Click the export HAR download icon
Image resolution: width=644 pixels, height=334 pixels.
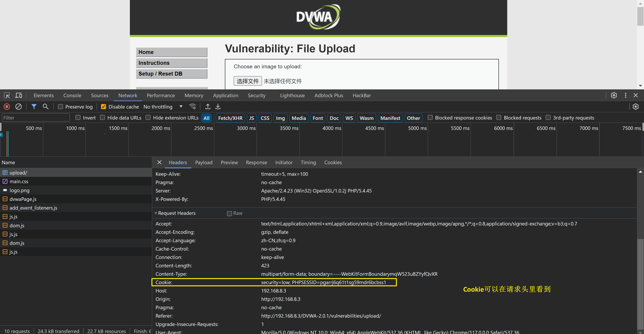218,107
